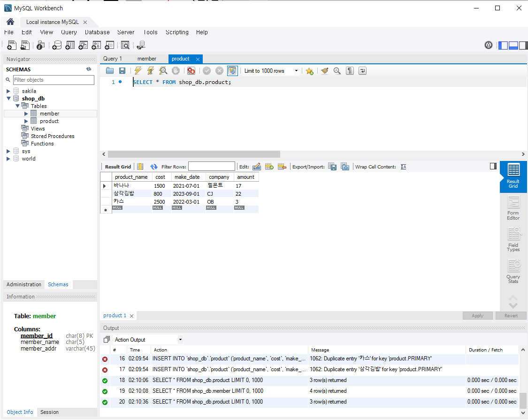Screen dimensions: 528x420
Task: Expand the product table node
Action: tap(26, 121)
